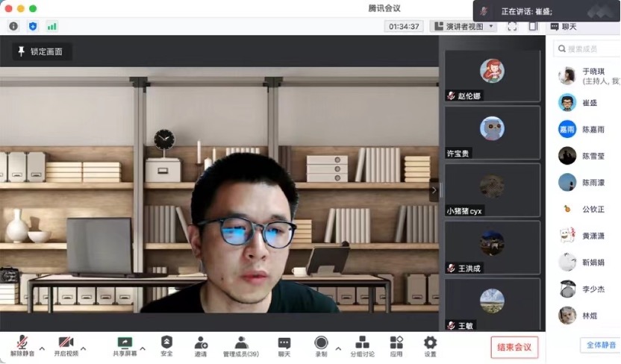Open meeting 设置 gear icon
The height and width of the screenshot is (364, 621).
click(x=430, y=343)
